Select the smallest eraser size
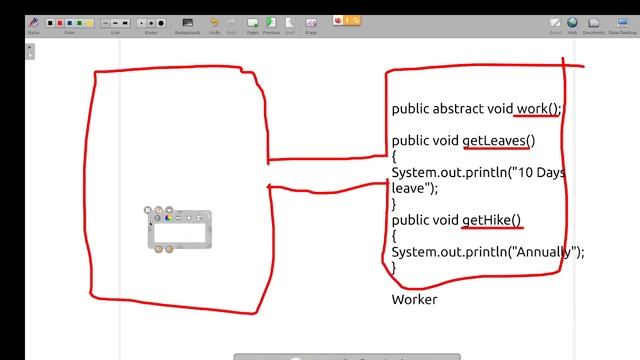 pos(141,23)
